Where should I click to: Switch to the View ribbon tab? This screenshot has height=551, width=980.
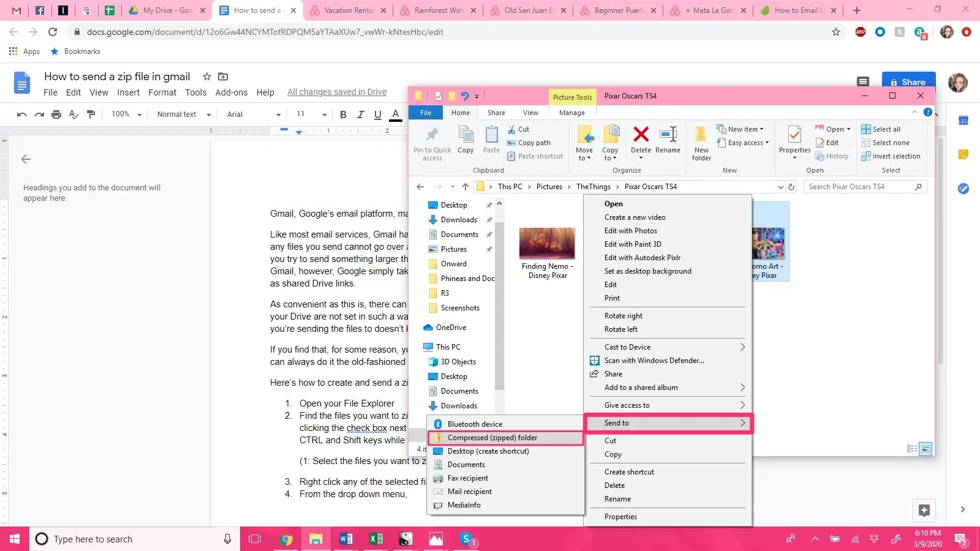pyautogui.click(x=530, y=112)
